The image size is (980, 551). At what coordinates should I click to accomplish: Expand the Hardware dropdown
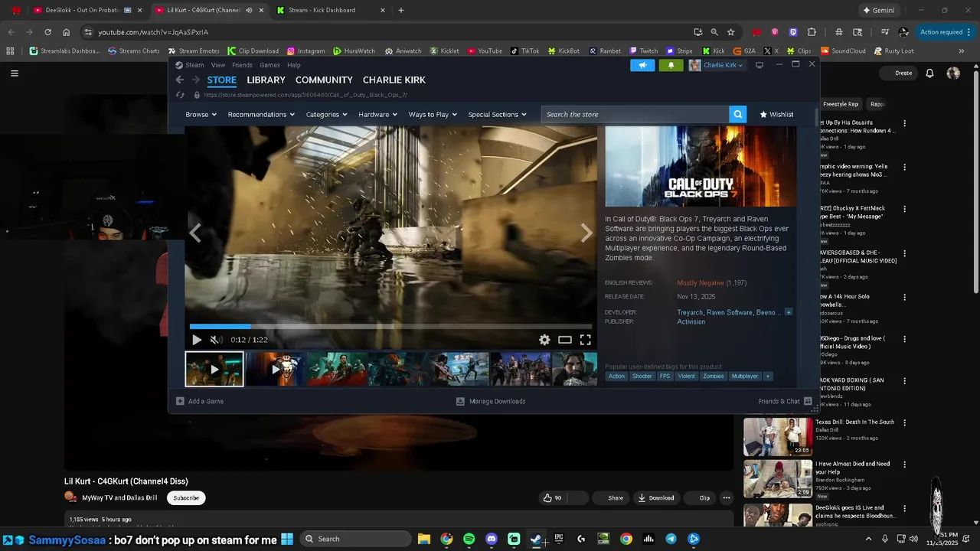point(378,114)
